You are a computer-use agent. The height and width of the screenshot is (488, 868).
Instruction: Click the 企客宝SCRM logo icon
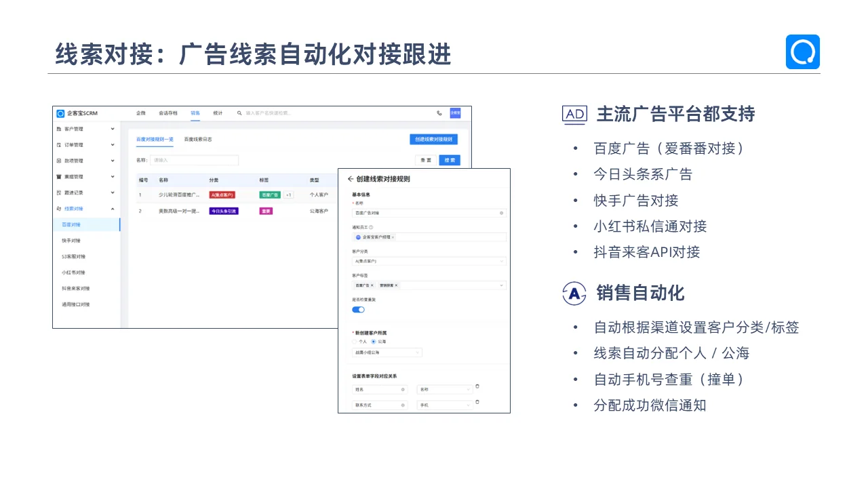pos(60,113)
